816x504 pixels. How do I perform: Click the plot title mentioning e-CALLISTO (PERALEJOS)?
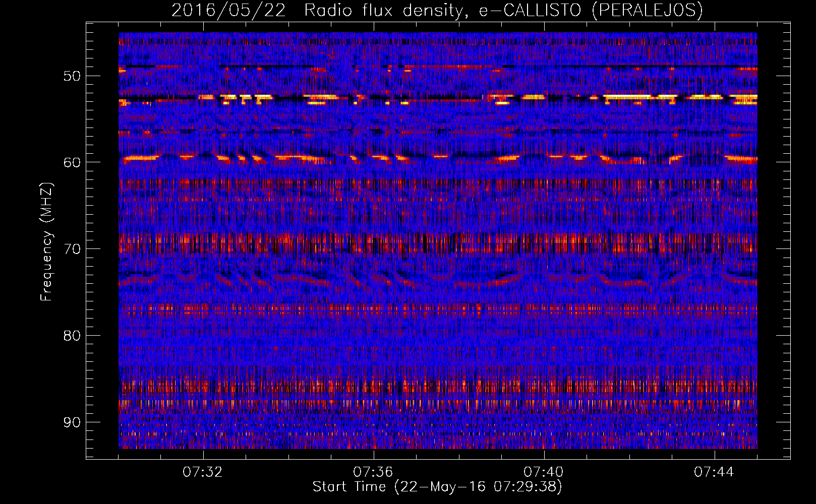(437, 10)
